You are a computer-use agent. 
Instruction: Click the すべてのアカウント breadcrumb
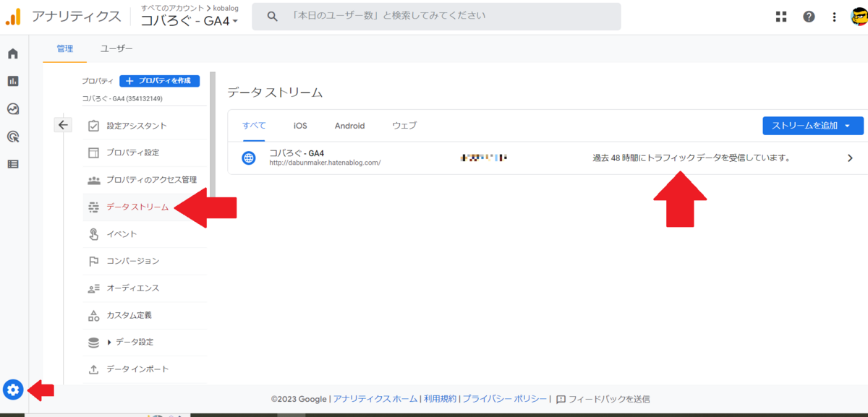[172, 8]
